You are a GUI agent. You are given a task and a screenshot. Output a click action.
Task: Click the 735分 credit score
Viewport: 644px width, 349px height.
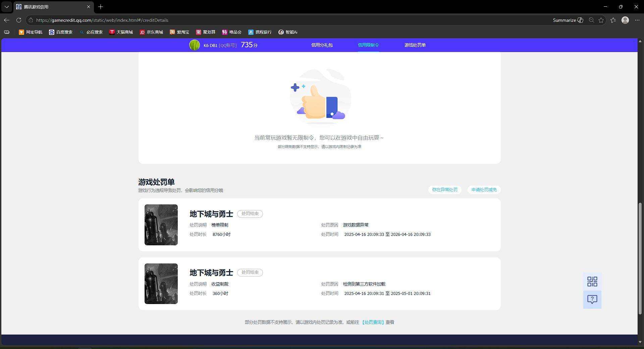249,45
